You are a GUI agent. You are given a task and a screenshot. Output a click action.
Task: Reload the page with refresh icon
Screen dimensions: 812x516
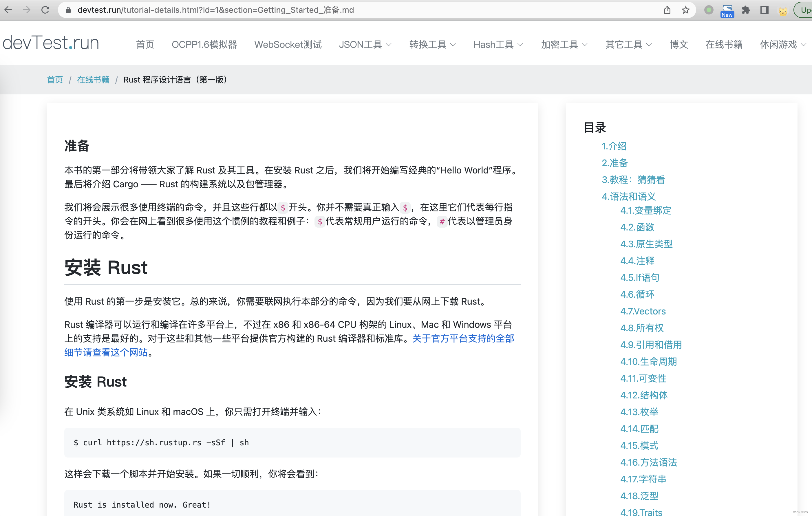click(x=45, y=10)
